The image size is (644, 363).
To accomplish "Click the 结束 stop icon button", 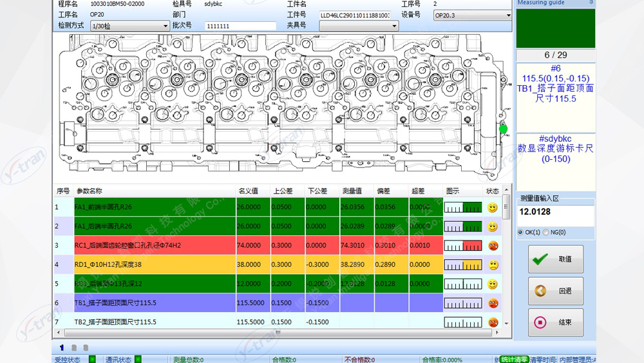I will pos(555,322).
